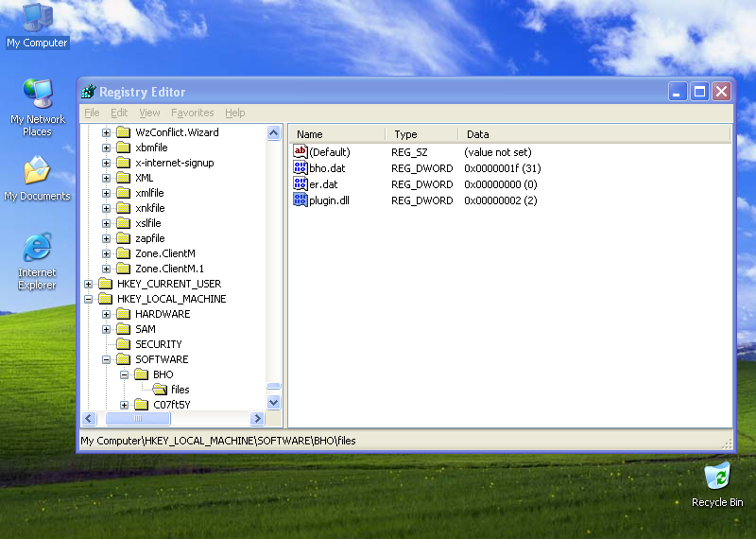Expand the HARDWARE key

(106, 314)
